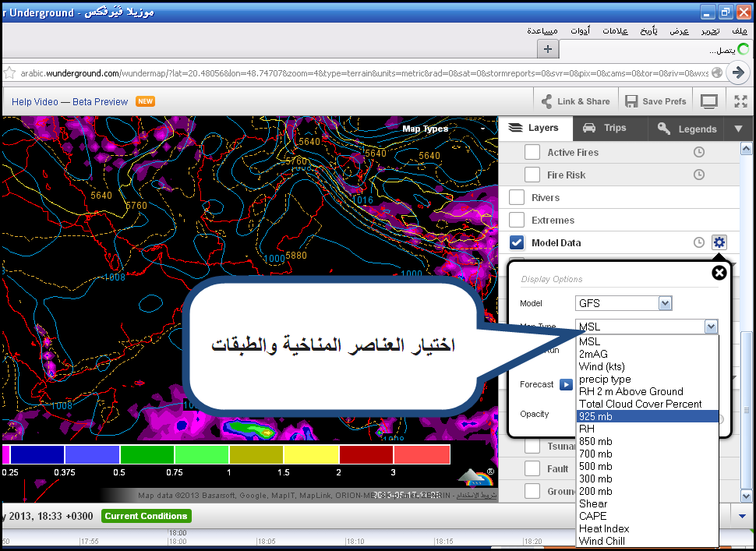Image resolution: width=756 pixels, height=551 pixels.
Task: Select precip type option
Action: pyautogui.click(x=648, y=379)
